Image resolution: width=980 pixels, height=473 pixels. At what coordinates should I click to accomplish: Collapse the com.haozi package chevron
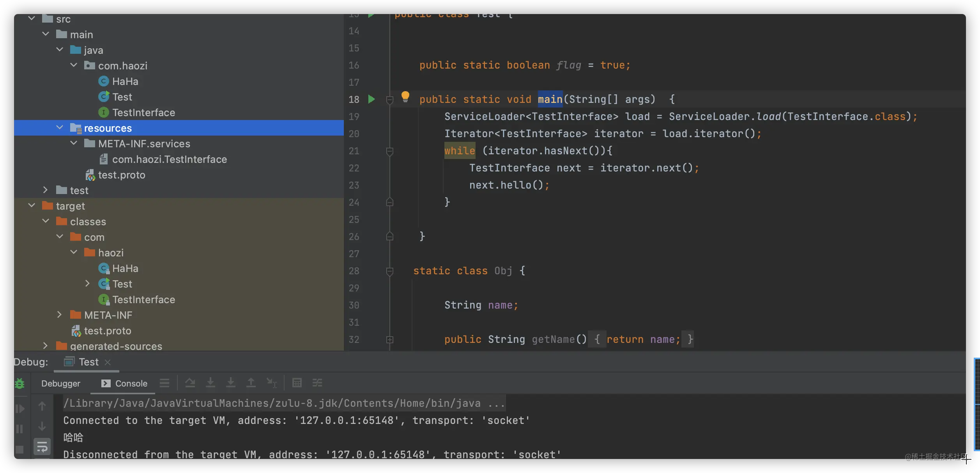[74, 65]
